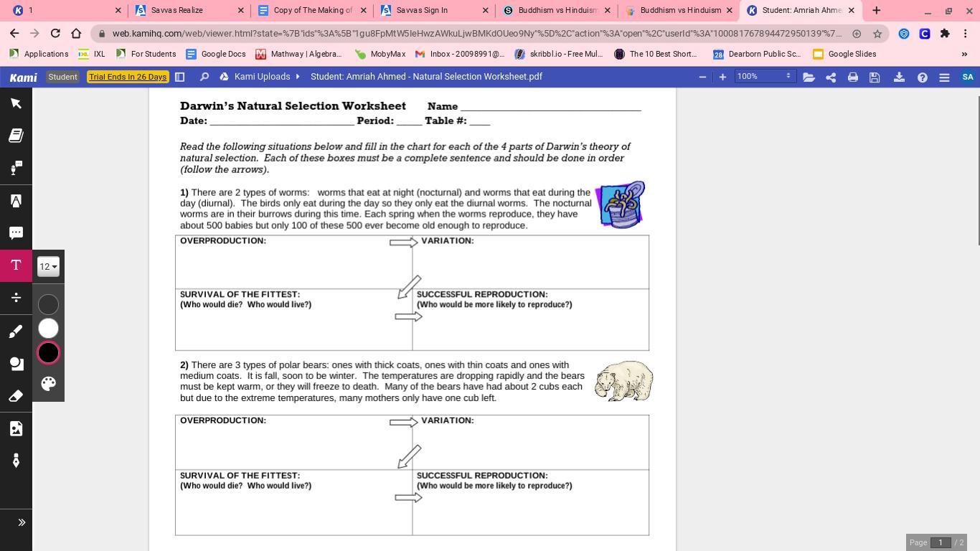Viewport: 980px width, 551px height.
Task: Open a new browser tab
Action: pos(876,10)
